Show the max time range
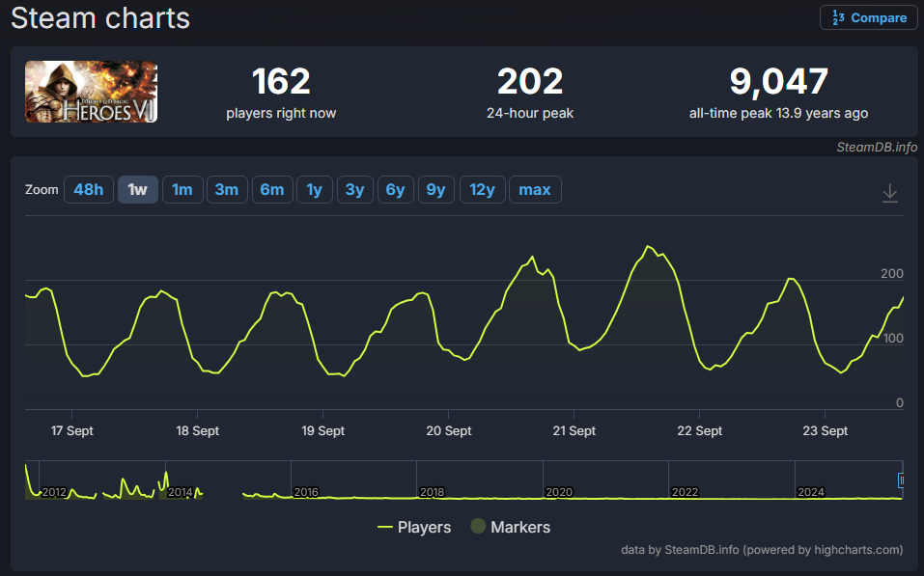Image resolution: width=924 pixels, height=576 pixels. tap(535, 190)
